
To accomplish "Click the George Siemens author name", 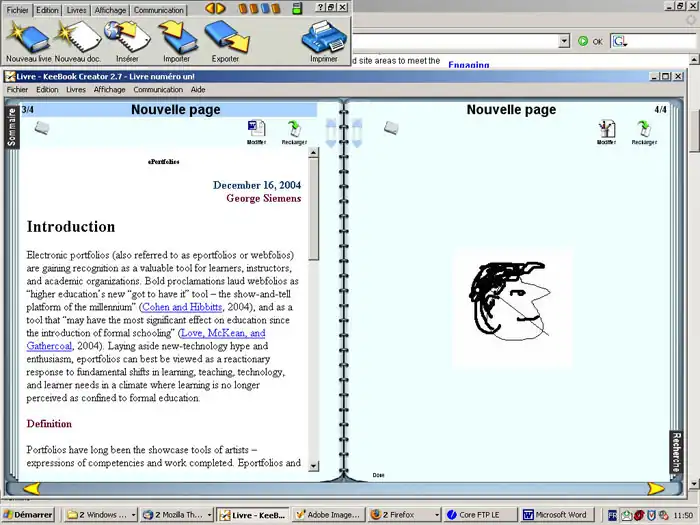I will coord(263,199).
